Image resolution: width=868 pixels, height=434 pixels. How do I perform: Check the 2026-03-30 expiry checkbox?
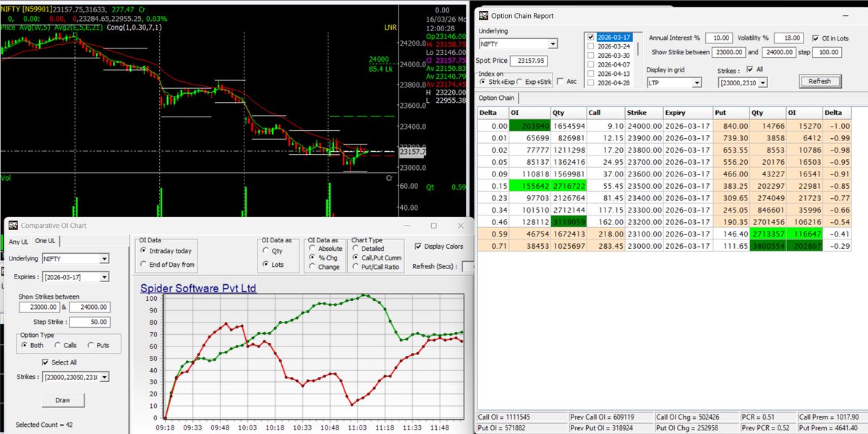[x=591, y=55]
